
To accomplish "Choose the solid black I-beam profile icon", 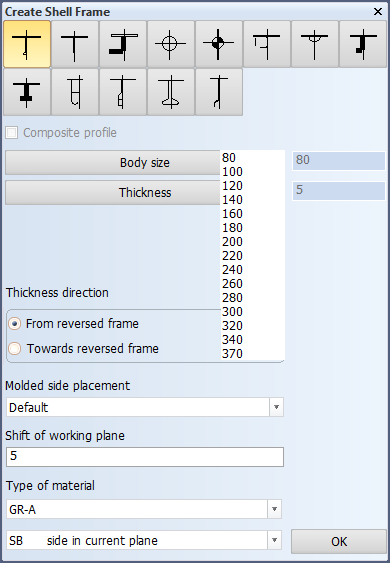I will point(27,92).
